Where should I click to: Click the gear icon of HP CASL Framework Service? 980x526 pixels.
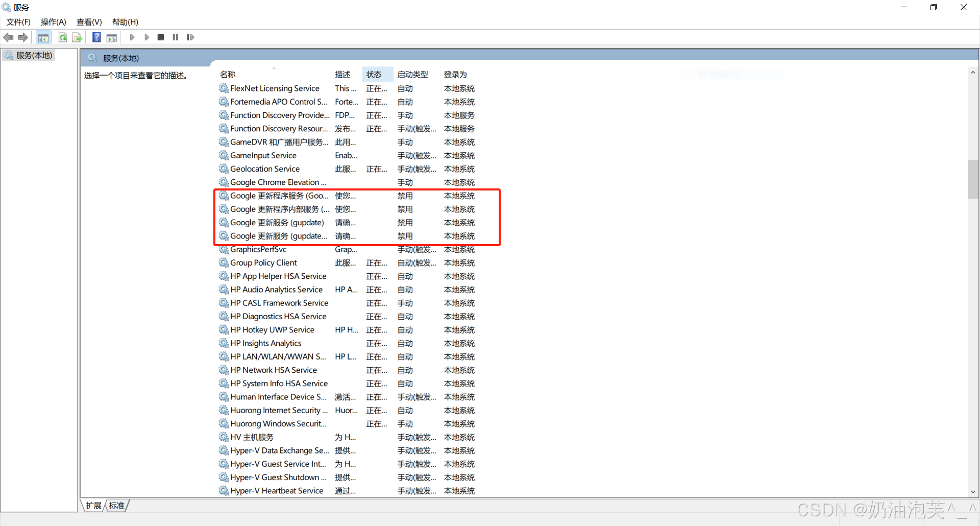[x=224, y=303]
